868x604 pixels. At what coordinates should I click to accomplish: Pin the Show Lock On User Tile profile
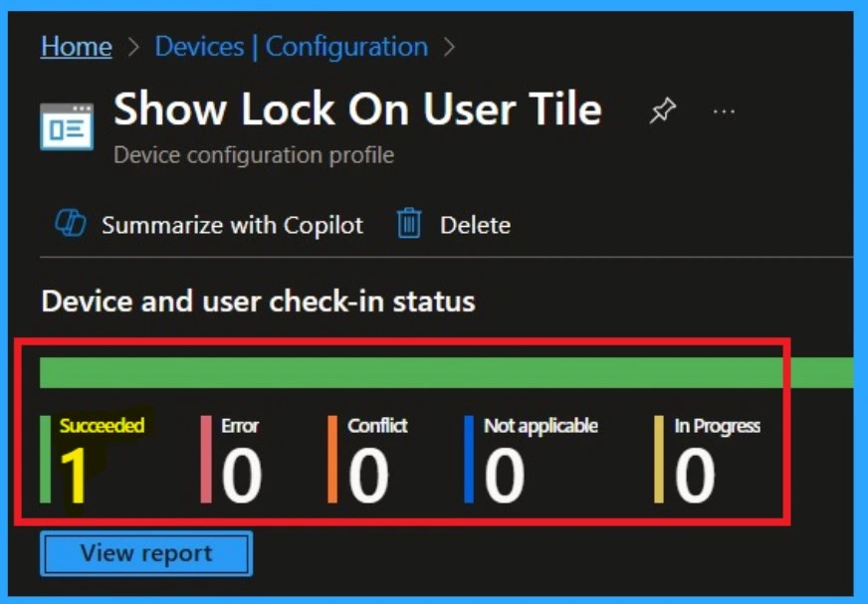663,110
